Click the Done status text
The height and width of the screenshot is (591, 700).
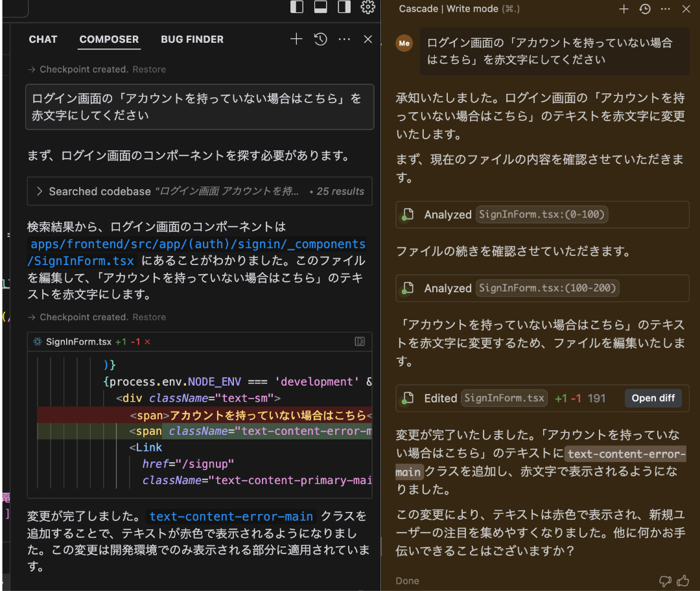coord(407,581)
